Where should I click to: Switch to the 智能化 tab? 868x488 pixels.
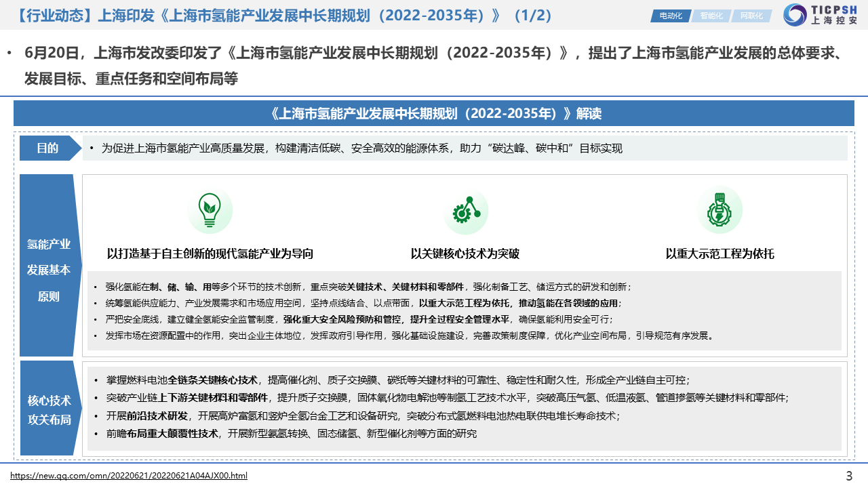pos(711,16)
